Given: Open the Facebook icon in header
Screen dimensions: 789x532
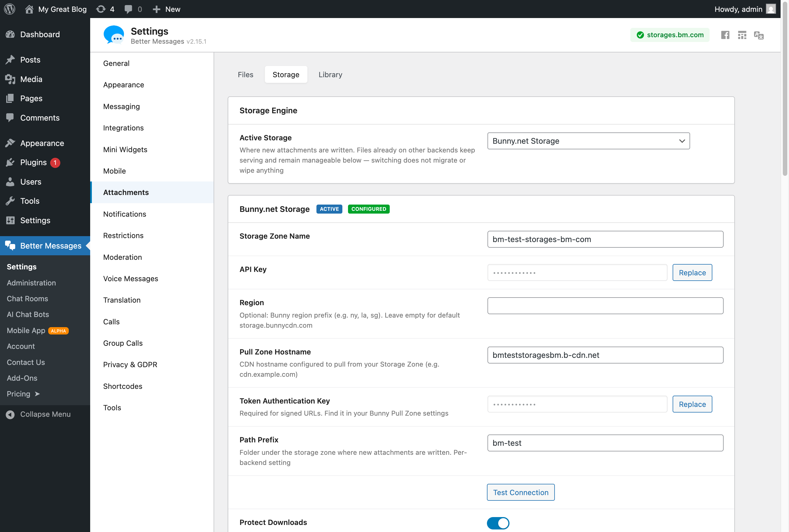Looking at the screenshot, I should point(725,35).
